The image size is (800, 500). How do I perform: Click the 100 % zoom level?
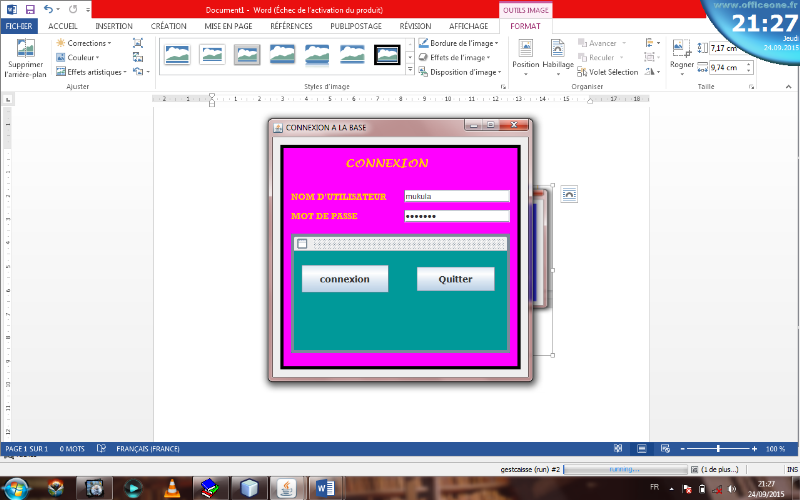[775, 449]
